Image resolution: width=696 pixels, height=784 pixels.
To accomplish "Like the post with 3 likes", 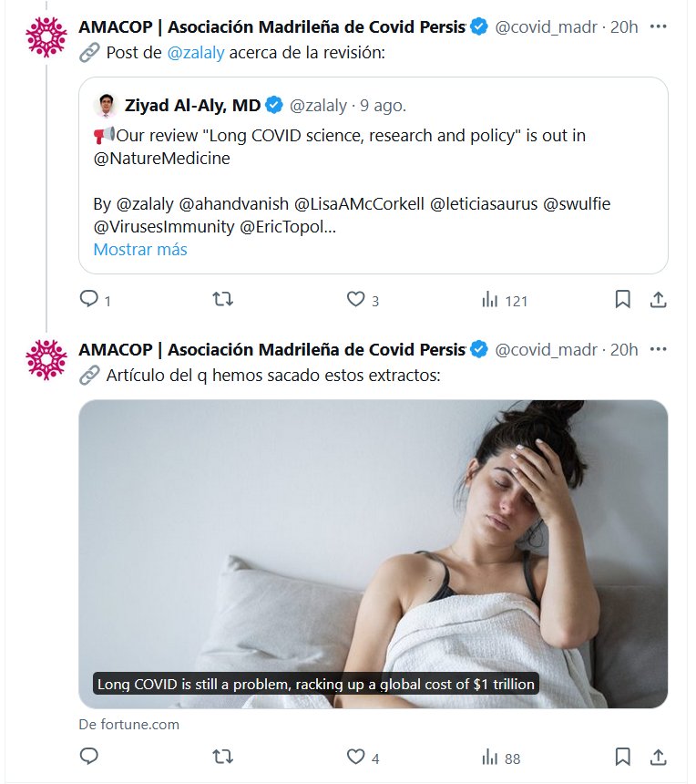I will 355,299.
